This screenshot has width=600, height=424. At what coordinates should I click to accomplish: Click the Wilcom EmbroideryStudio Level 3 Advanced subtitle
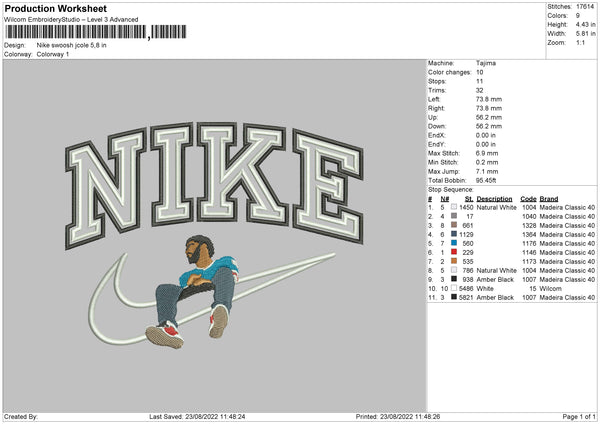tap(71, 20)
